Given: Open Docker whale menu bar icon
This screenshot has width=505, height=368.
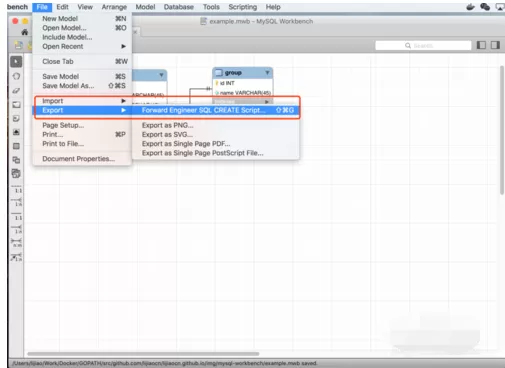Looking at the screenshot, I should click(x=470, y=7).
